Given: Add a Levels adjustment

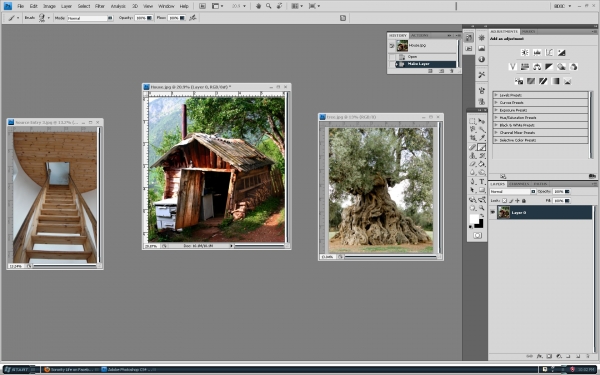Looking at the screenshot, I should click(x=537, y=52).
